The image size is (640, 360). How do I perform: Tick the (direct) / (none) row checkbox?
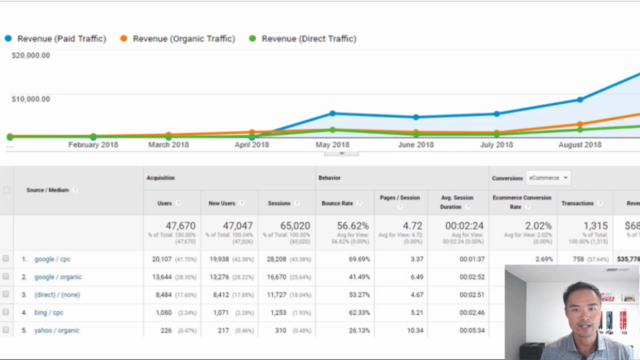pos(6,294)
